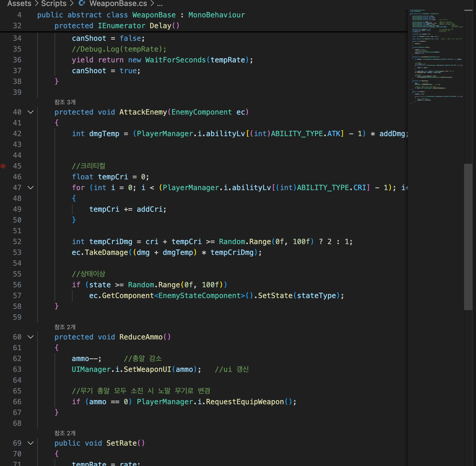Click the C# file icon in breadcrumb
Viewport: 476px width, 466px height.
tap(82, 3)
